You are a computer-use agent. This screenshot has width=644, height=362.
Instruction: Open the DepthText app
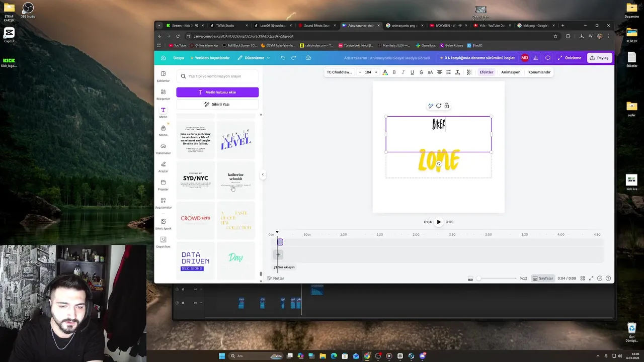click(x=163, y=242)
